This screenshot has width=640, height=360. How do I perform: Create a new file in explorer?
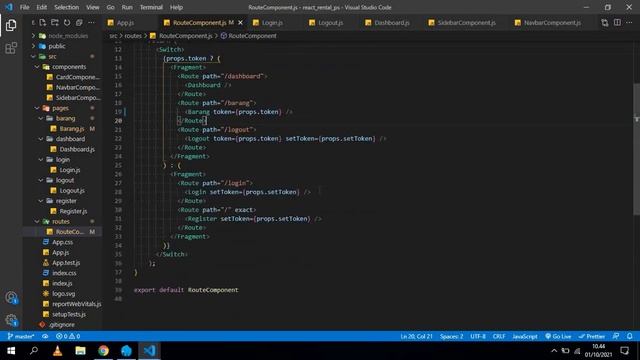pyautogui.click(x=43, y=23)
